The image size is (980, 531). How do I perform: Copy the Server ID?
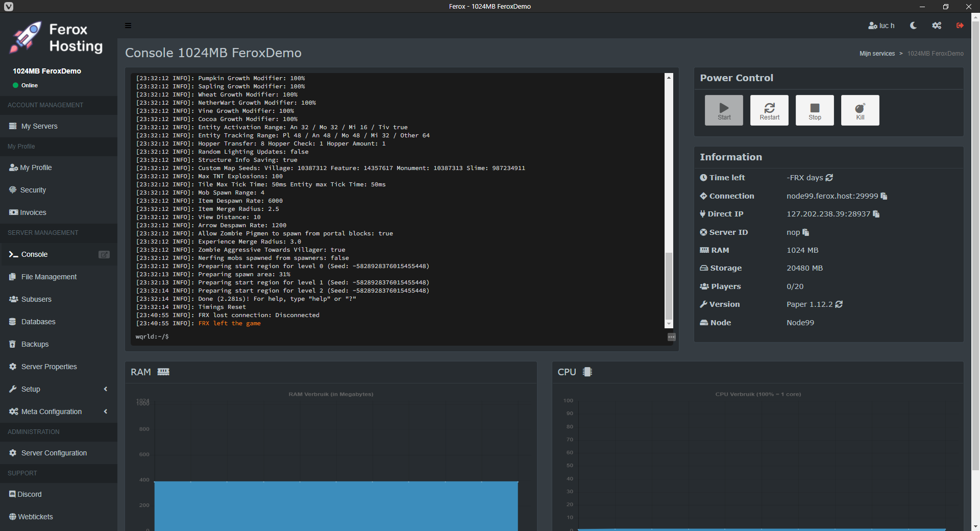point(806,232)
